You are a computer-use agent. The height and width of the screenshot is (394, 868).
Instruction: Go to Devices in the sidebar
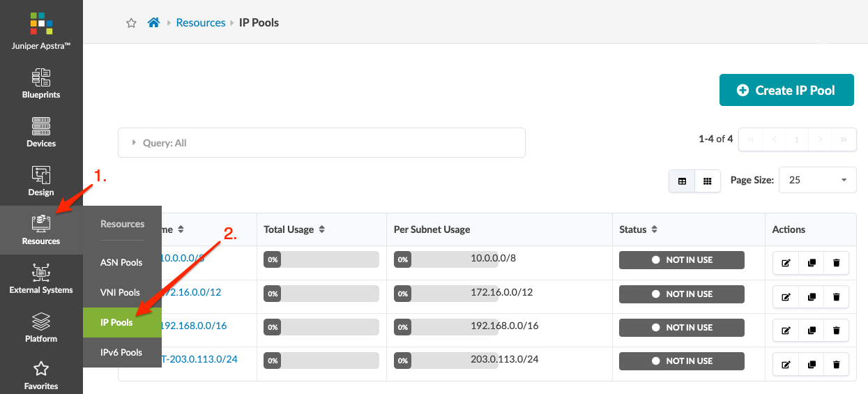(x=41, y=132)
